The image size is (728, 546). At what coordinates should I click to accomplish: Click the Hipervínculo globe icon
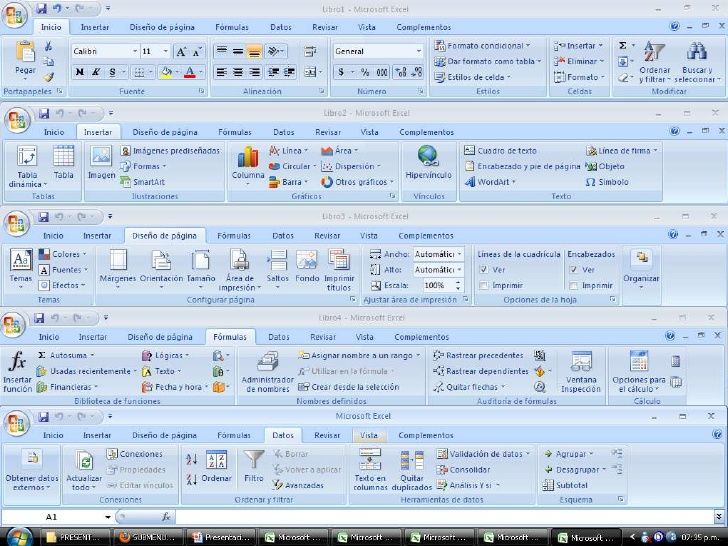428,160
